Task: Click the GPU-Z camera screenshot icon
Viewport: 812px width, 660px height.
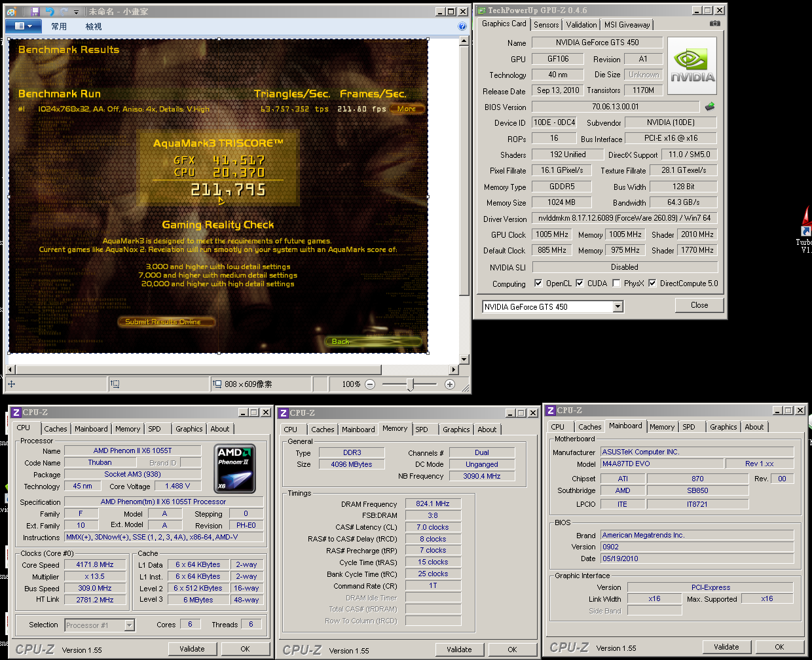Action: click(715, 24)
